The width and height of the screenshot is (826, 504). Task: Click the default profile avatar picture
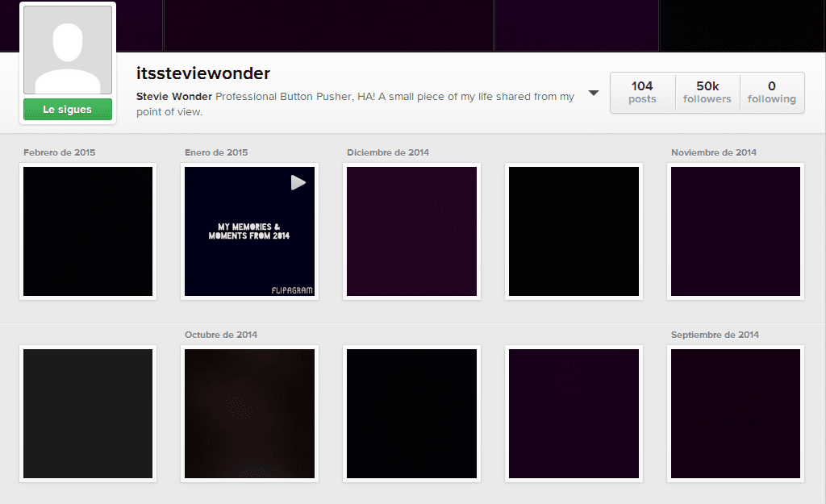(x=68, y=50)
